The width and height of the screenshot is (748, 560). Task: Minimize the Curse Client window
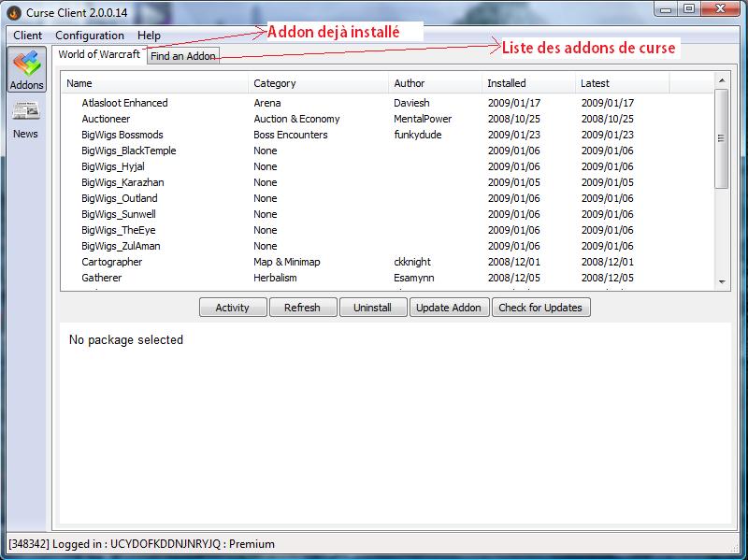coord(667,8)
